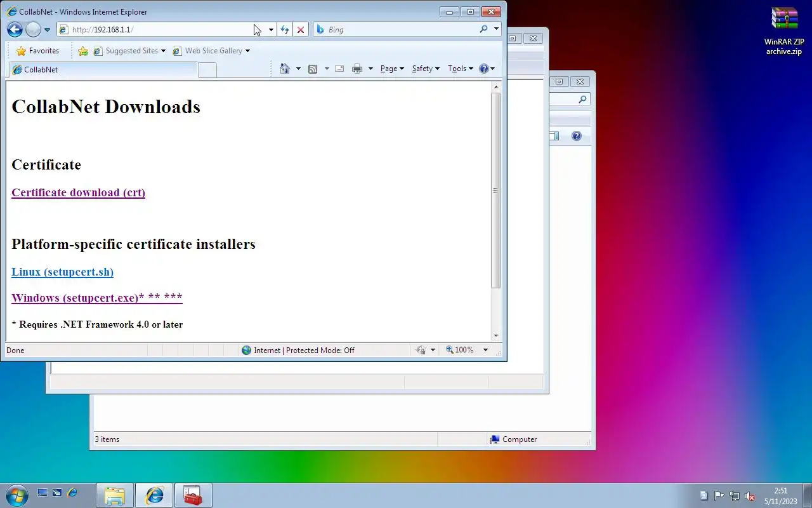Screen dimensions: 812x508
Task: Open the Favorites star button
Action: click(x=37, y=51)
